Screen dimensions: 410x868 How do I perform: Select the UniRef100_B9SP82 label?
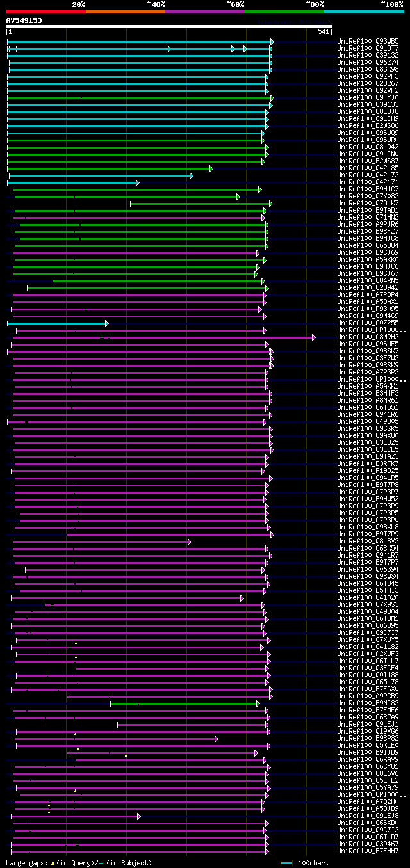[368, 739]
